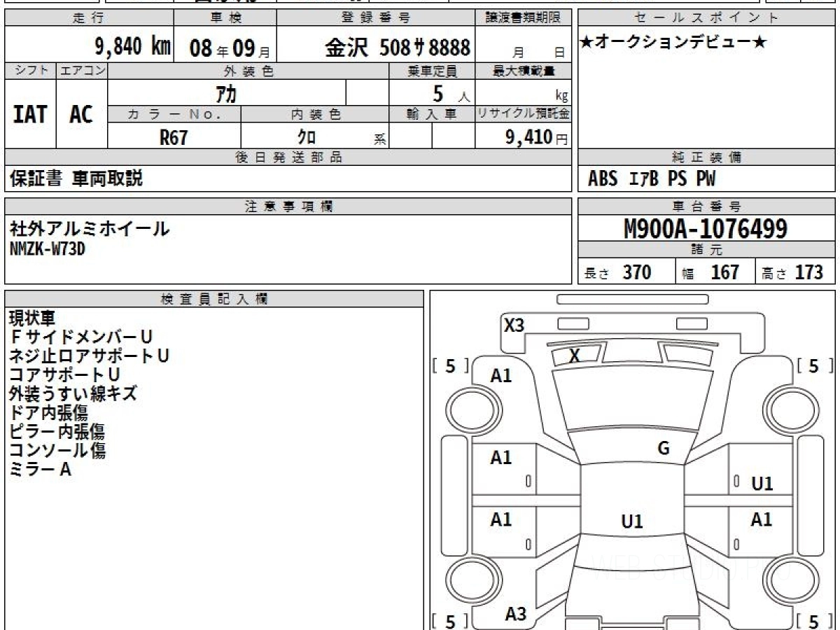Select the AC air conditioner cell

(x=81, y=114)
